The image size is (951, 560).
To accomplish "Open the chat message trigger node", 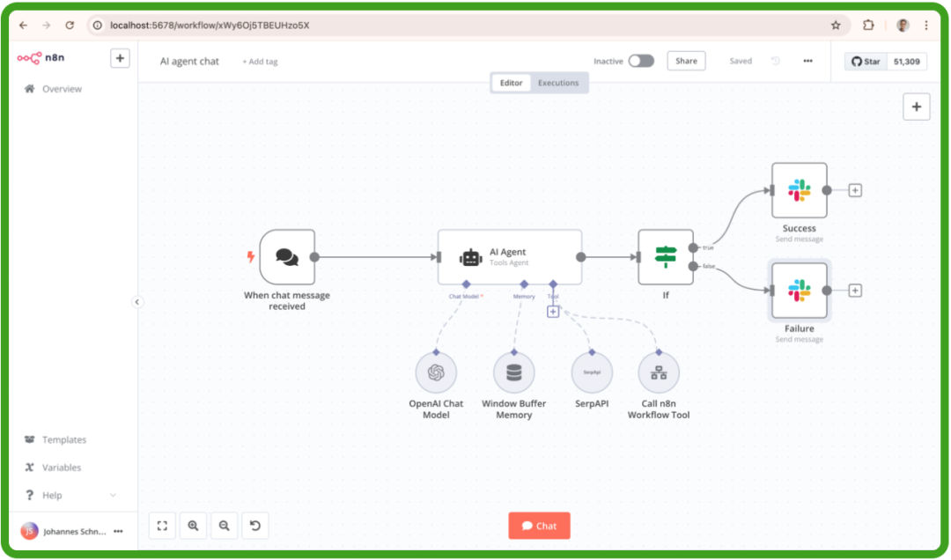I will coord(287,257).
